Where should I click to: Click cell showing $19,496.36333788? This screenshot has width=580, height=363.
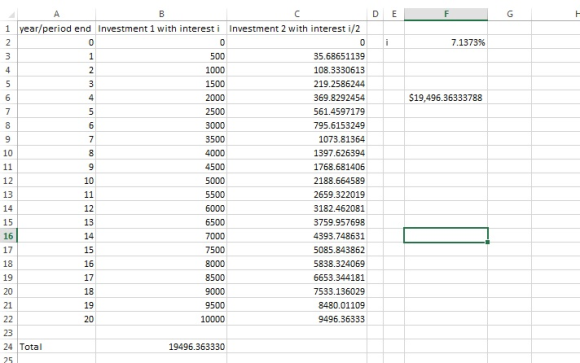point(446,98)
